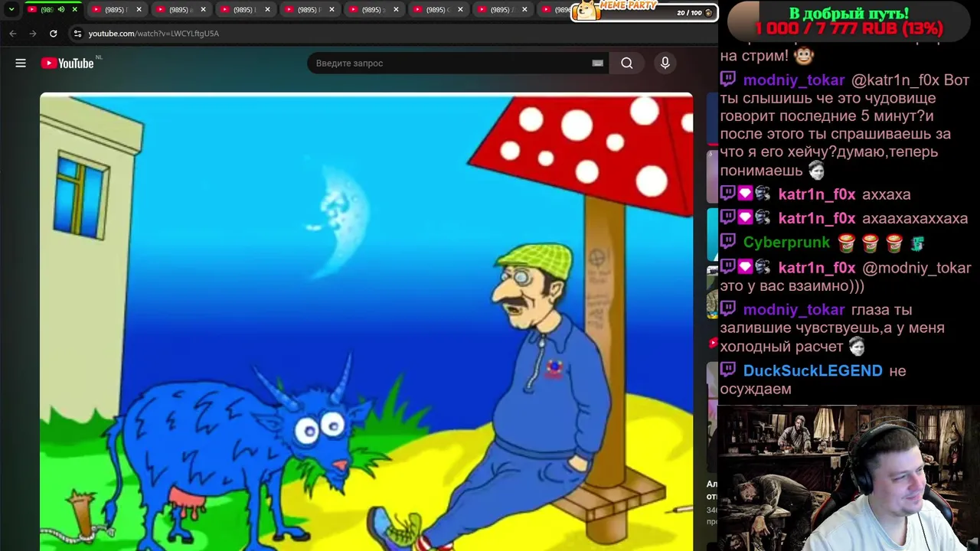The height and width of the screenshot is (551, 980).
Task: Click katr1n_f0x's name beside 'ахаахахаххаха'
Action: coord(816,218)
